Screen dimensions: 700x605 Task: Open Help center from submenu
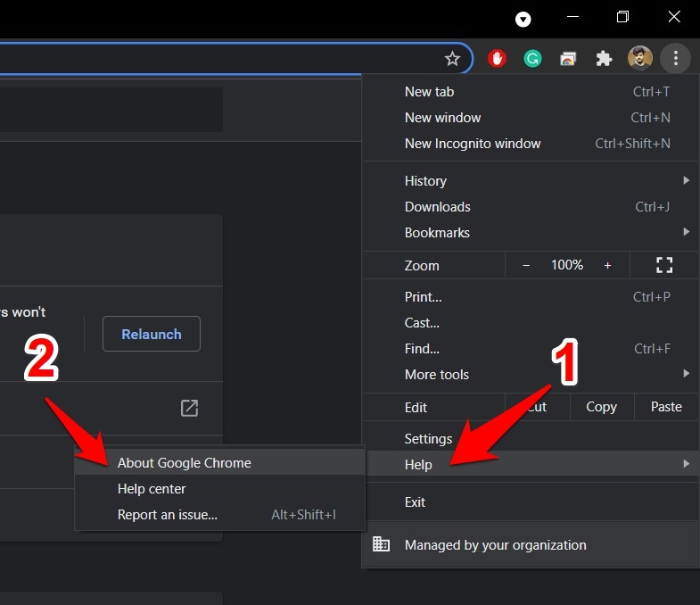(x=219, y=489)
